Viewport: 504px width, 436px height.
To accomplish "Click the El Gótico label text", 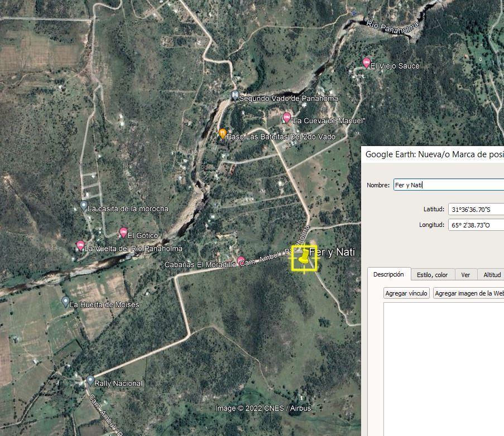I will tap(143, 235).
